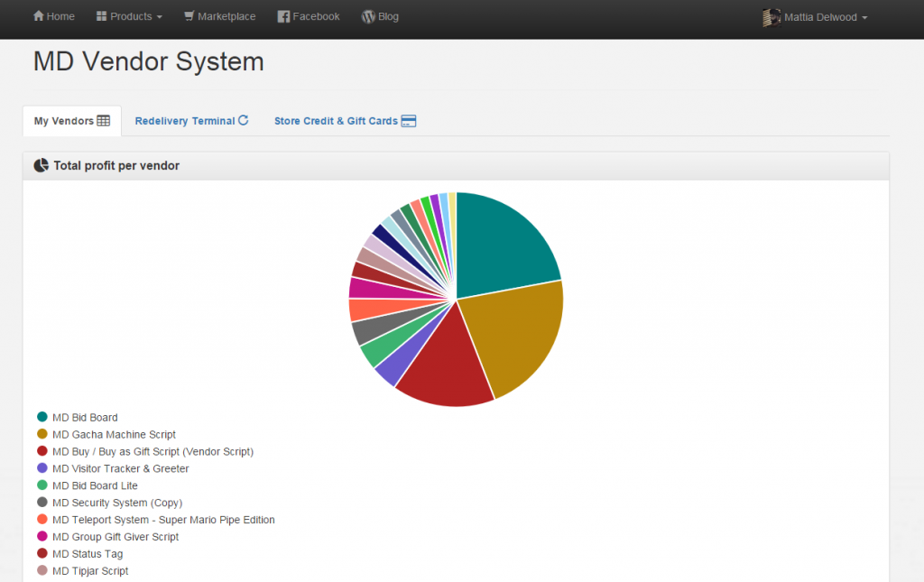Click the dark red pie chart slice

pyautogui.click(x=442, y=370)
